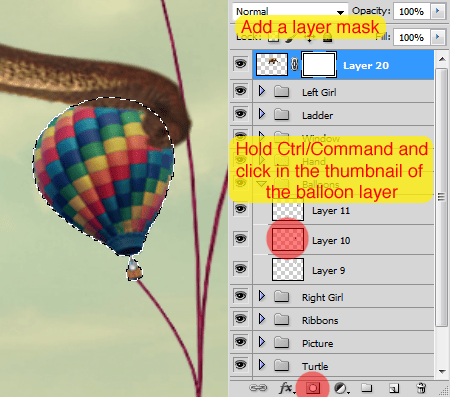Select the "Layer 11" name
This screenshot has height=397, width=450.
[x=331, y=211]
